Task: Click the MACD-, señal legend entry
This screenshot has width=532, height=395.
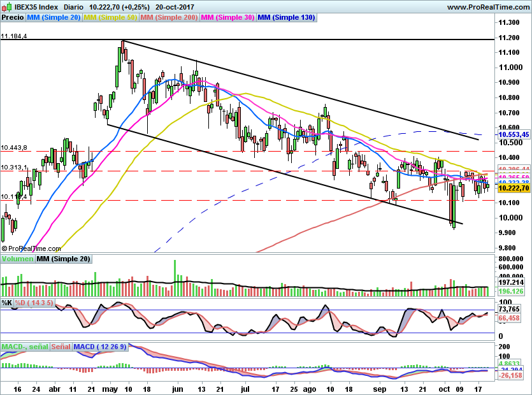Action: click(x=24, y=347)
